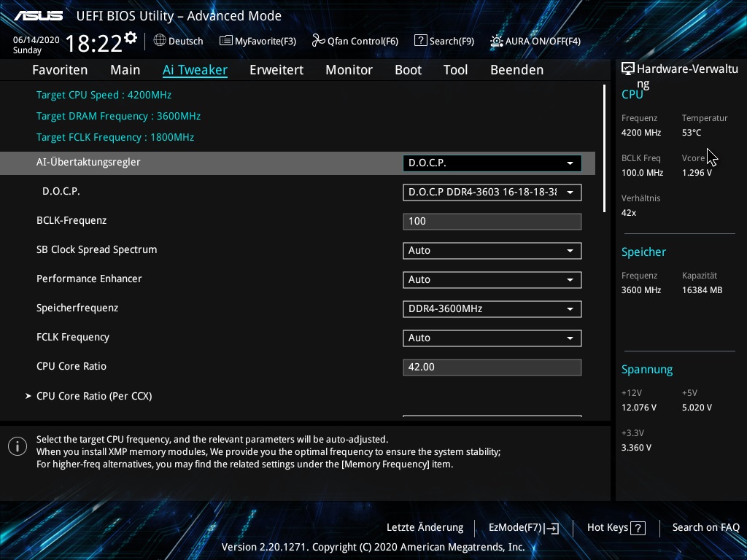
Task: Click the Speicher section heading
Action: point(643,252)
